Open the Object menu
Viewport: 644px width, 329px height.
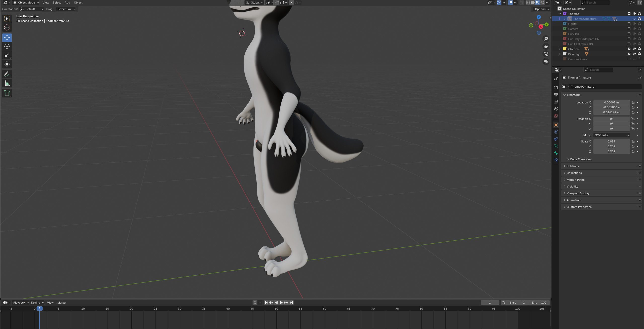[78, 3]
